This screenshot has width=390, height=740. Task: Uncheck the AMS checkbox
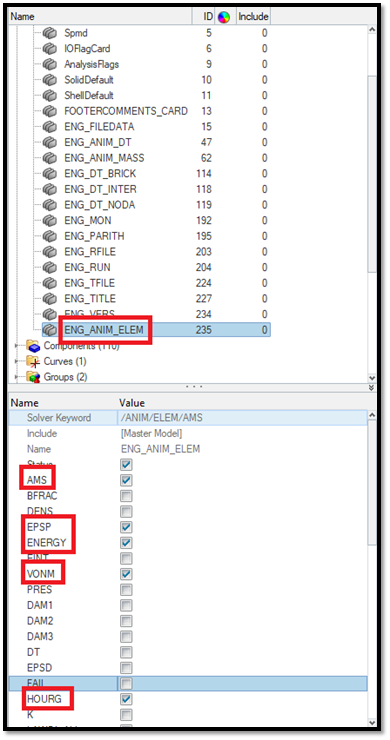click(126, 480)
